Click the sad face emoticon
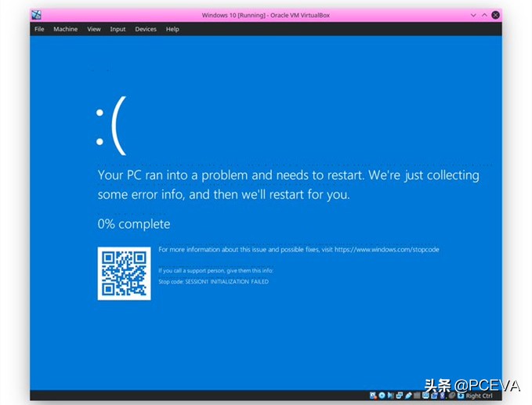The height and width of the screenshot is (405, 532). point(111,126)
